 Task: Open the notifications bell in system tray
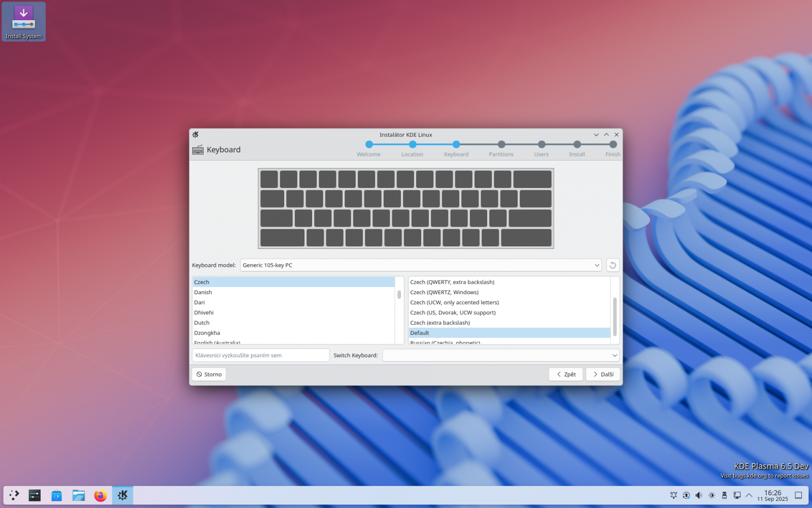tap(673, 495)
